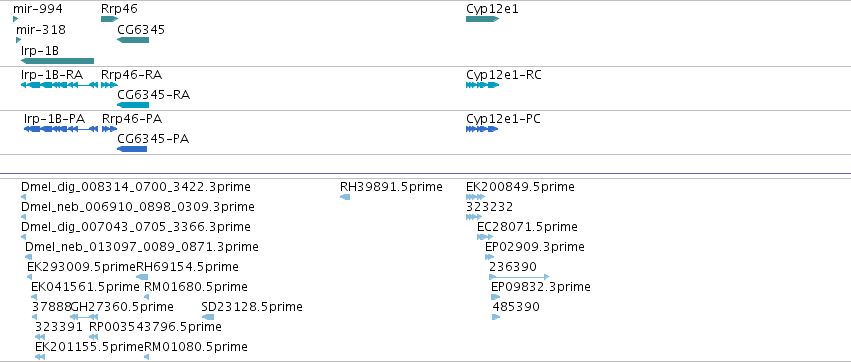851x362 pixels.
Task: Click the Rrp46 gene arrow glyph
Action: (110, 19)
